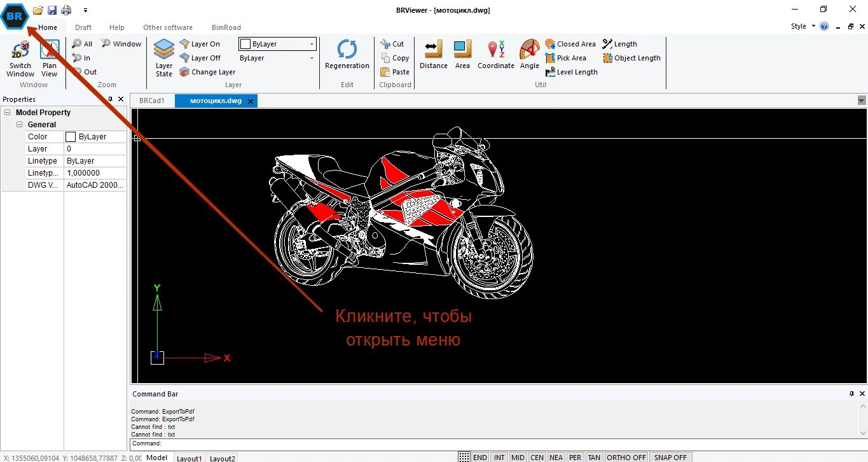Click the Layer Off tool
Viewport: 868px width, 462px height.
(200, 58)
